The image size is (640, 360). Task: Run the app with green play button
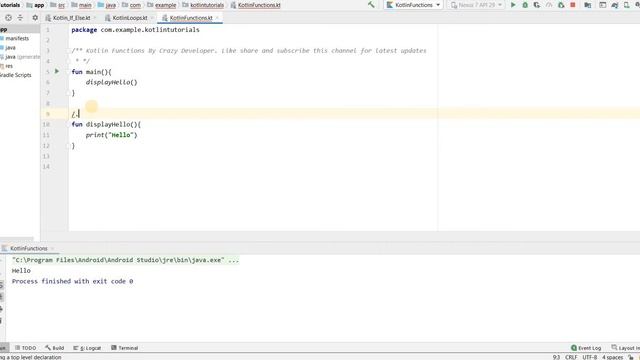coord(513,5)
